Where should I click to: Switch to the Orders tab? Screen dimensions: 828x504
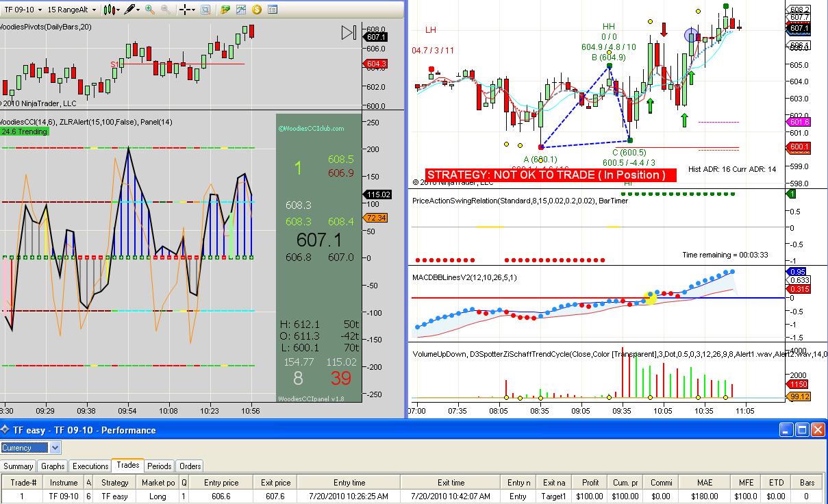[190, 466]
